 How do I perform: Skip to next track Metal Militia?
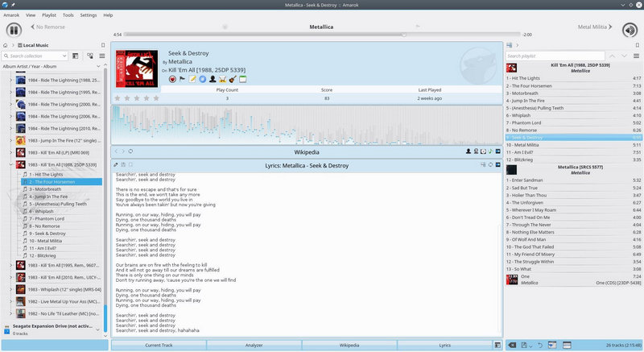pos(594,27)
